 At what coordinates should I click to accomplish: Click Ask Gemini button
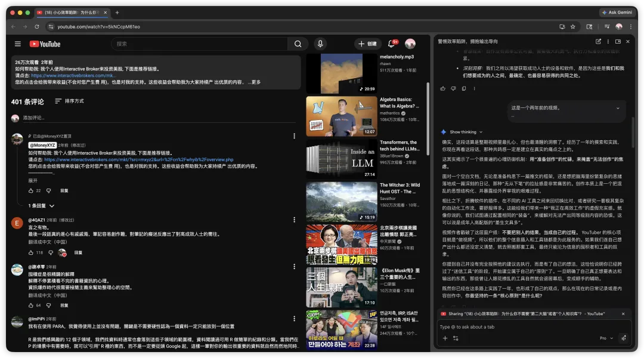[617, 13]
